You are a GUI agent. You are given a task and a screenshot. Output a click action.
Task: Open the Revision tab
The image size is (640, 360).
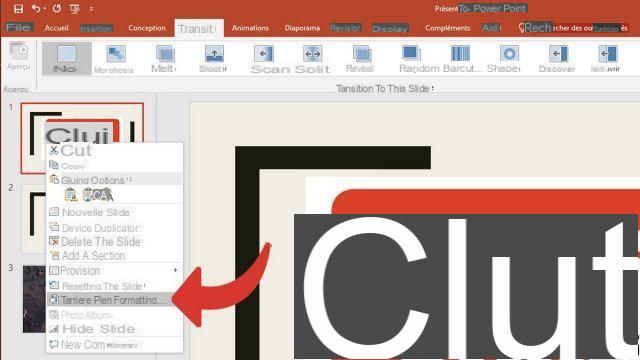click(x=346, y=28)
